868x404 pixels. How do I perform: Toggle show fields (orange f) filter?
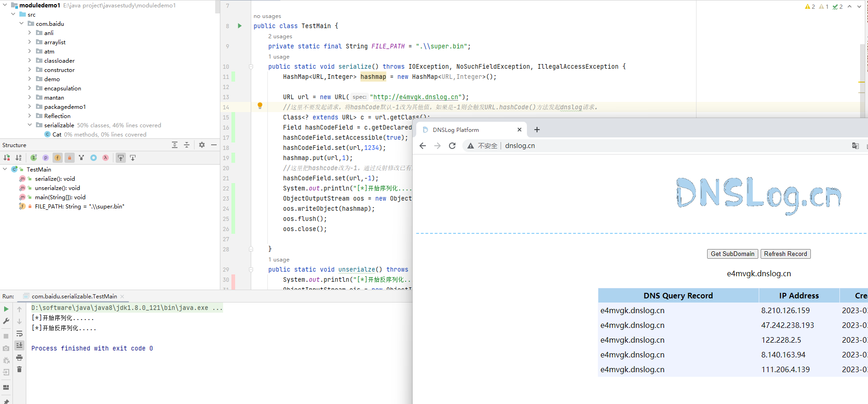tap(58, 158)
